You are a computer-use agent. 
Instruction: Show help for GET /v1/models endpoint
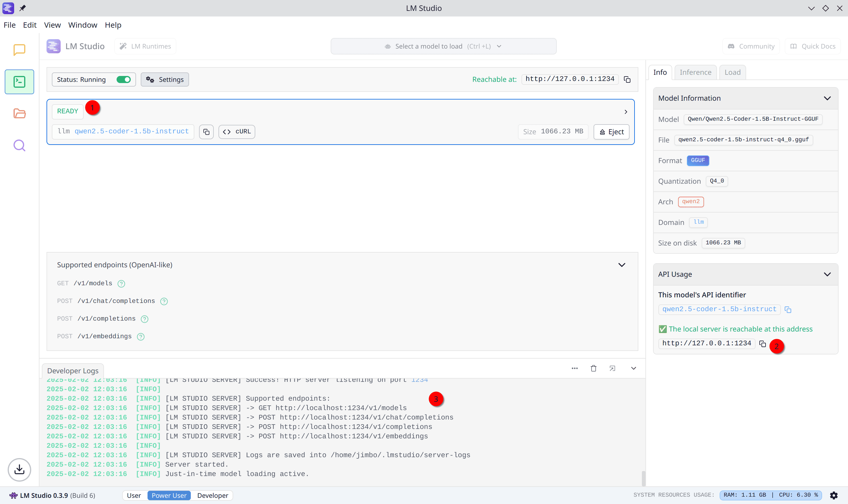[x=121, y=283]
